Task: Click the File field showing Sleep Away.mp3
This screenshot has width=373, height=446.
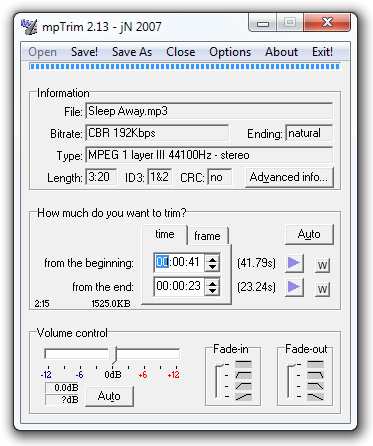Action: pyautogui.click(x=209, y=111)
